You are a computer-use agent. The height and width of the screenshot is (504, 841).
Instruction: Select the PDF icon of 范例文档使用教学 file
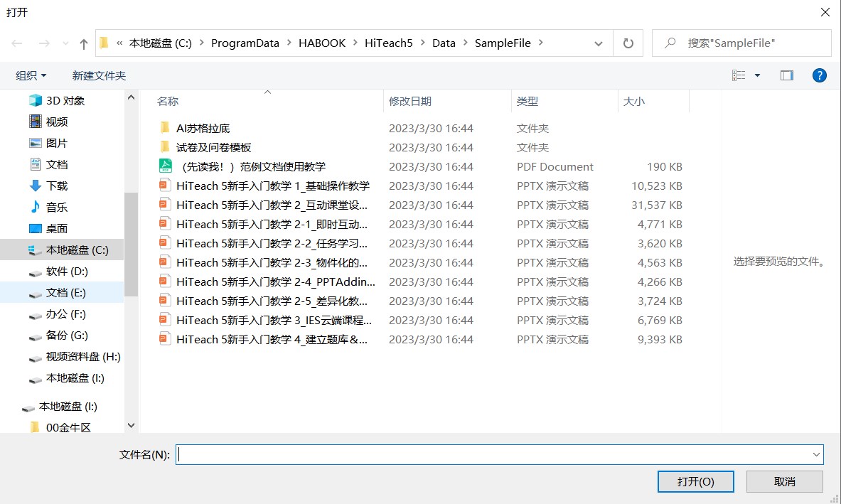tap(165, 166)
